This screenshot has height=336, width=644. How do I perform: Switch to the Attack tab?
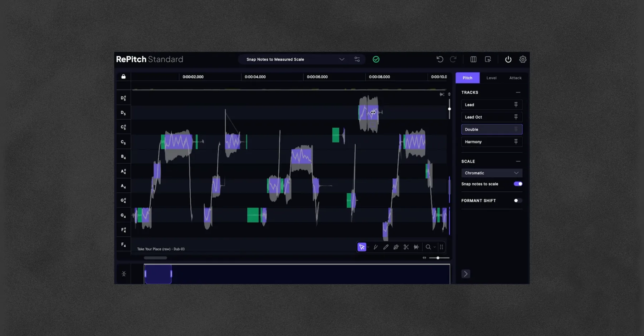515,78
